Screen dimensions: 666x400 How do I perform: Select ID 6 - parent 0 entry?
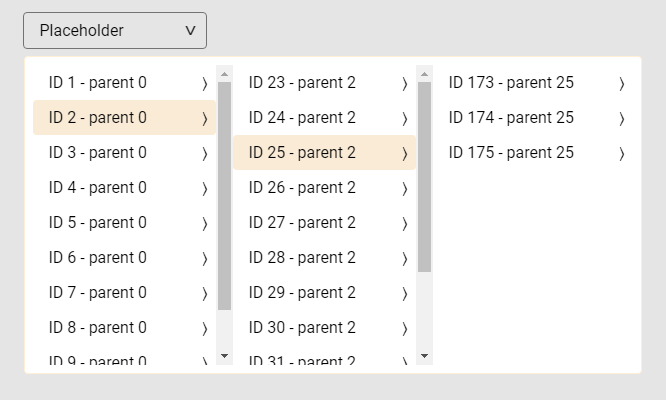click(98, 258)
